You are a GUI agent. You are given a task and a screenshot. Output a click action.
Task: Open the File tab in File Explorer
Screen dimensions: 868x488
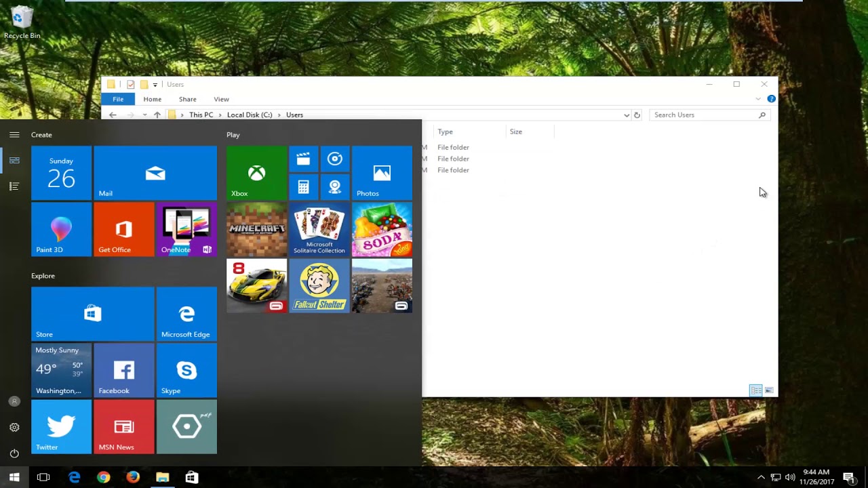(x=118, y=99)
